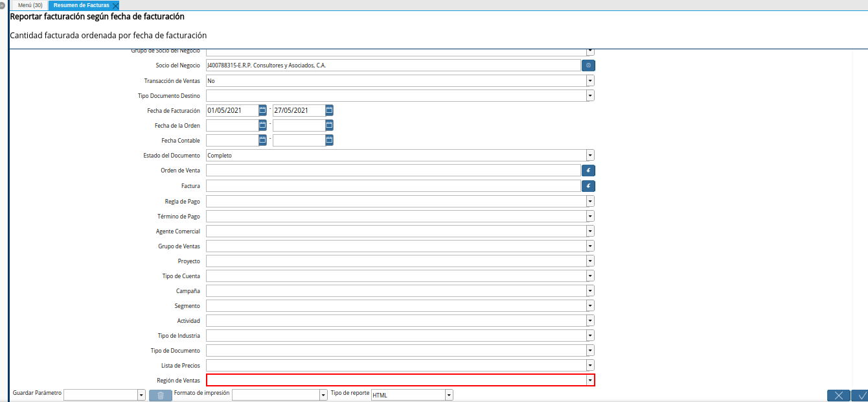Open calendar for Fecha de Facturación end
Screen dimensions: 868x402
pyautogui.click(x=329, y=110)
